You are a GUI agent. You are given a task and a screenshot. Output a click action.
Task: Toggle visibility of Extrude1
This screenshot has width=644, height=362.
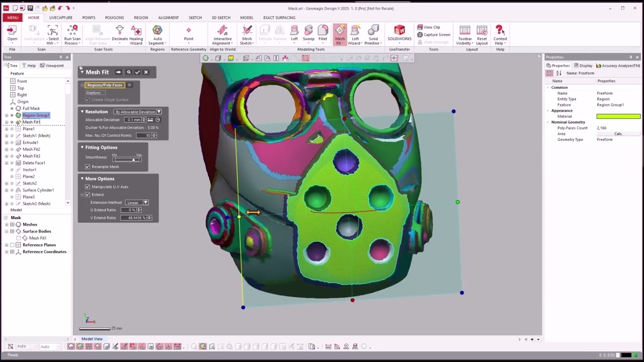point(12,143)
